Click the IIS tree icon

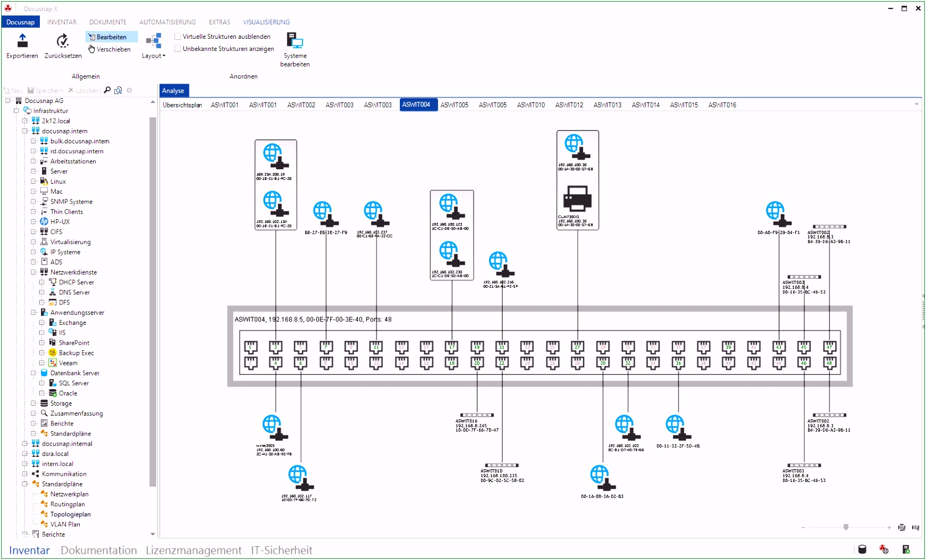53,333
